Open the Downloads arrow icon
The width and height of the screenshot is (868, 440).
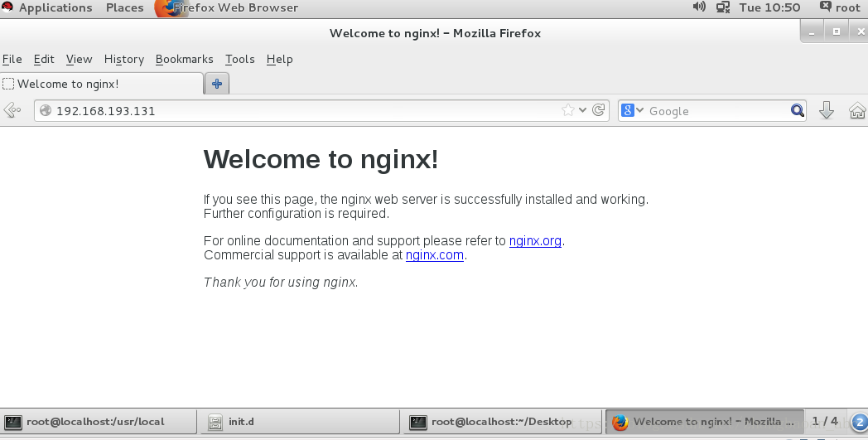pos(827,110)
